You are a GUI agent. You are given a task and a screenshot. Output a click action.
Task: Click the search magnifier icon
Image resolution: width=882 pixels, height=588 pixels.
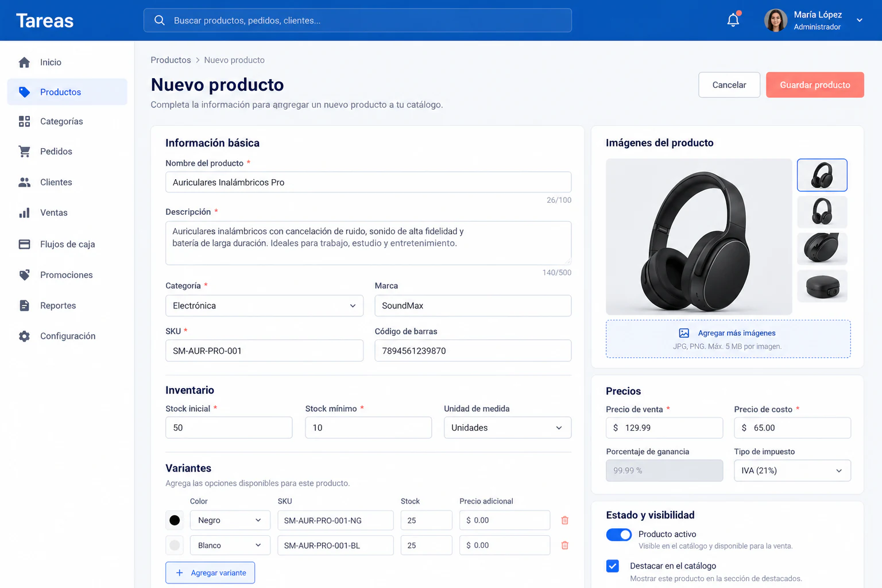click(x=160, y=21)
